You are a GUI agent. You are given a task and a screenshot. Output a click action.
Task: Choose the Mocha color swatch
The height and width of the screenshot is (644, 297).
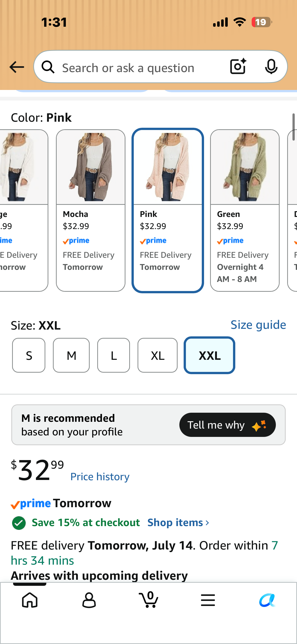pyautogui.click(x=91, y=210)
